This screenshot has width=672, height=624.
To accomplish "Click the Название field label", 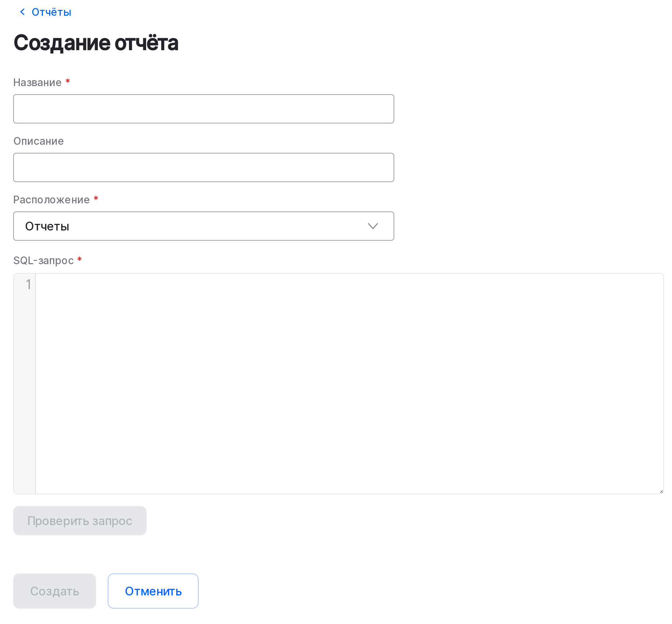I will [x=37, y=82].
